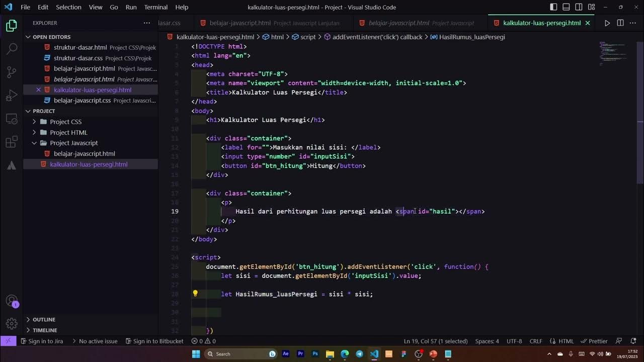Expand the TIMELINE section
The height and width of the screenshot is (362, 644).
click(x=91, y=330)
